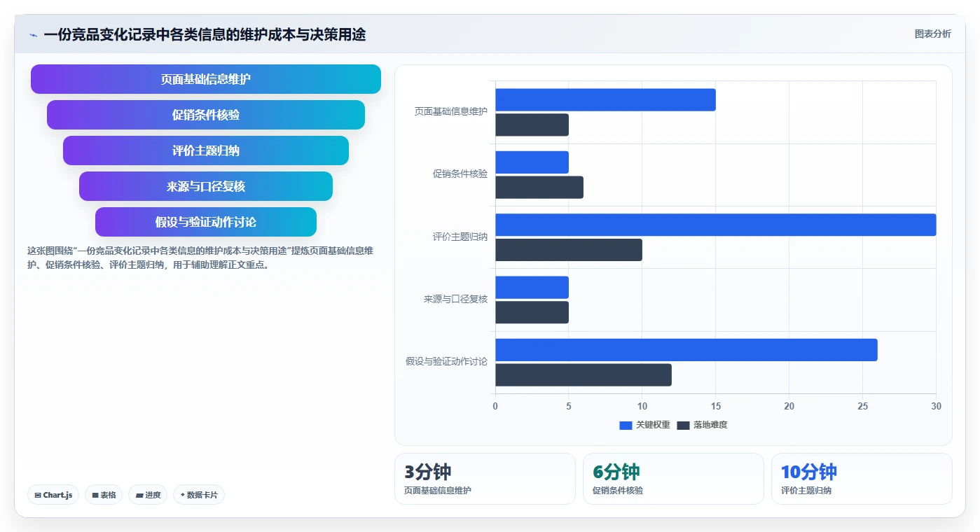The image size is (980, 532).
Task: Select the 促销条件核验 funnel stage
Action: (x=206, y=115)
